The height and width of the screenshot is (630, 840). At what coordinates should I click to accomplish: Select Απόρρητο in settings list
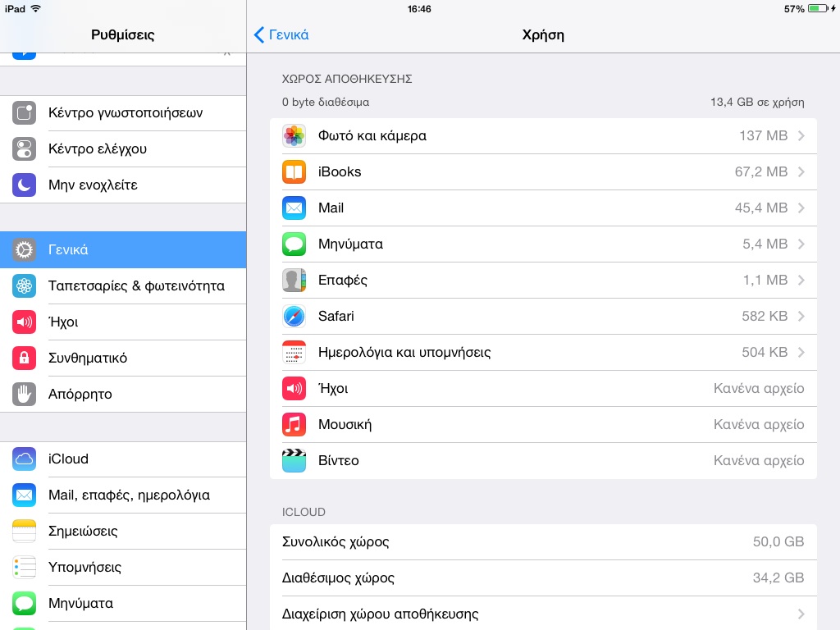[123, 395]
